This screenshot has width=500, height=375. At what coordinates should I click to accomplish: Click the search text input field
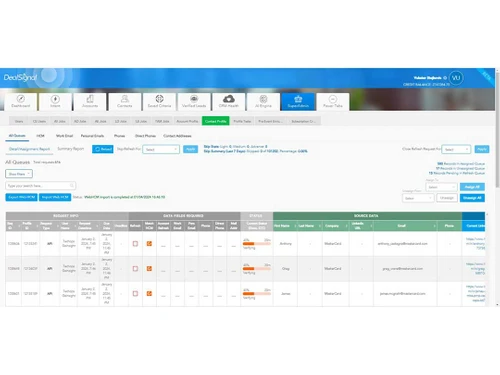41,185
